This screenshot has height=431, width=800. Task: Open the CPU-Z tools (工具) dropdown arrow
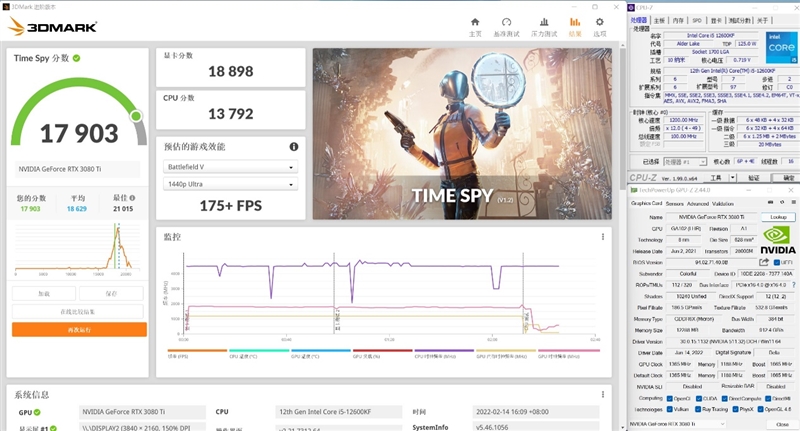coord(733,178)
